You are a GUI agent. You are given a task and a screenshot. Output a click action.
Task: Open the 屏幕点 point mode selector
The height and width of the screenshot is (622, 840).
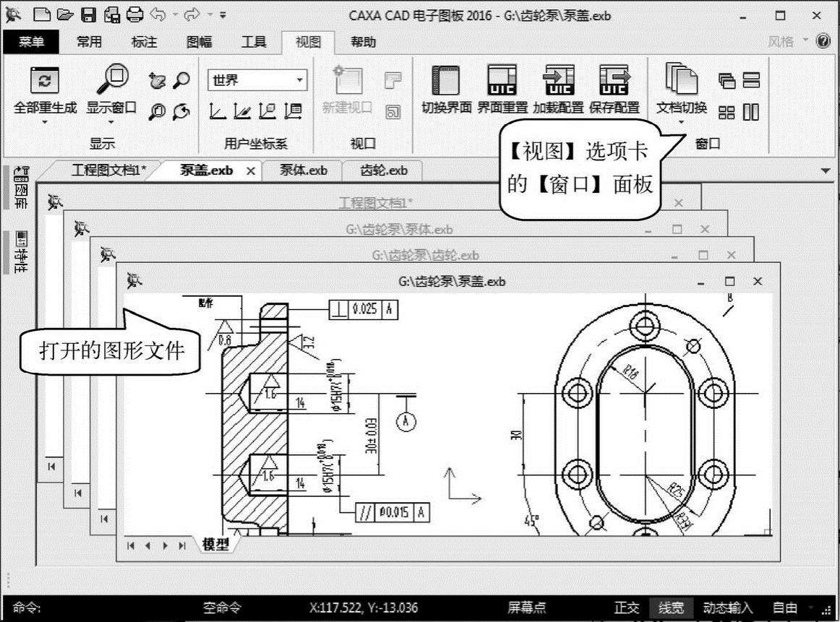pos(526,608)
